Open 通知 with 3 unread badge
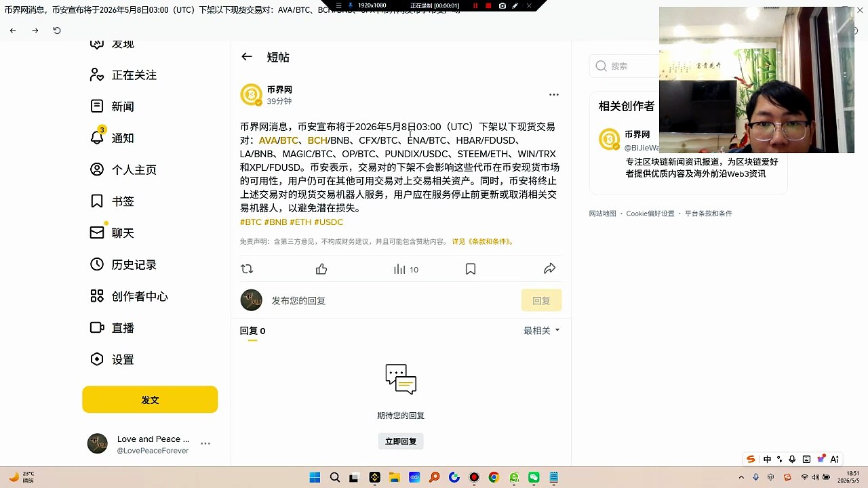Screen dimensions: 868x488 pyautogui.click(x=113, y=138)
